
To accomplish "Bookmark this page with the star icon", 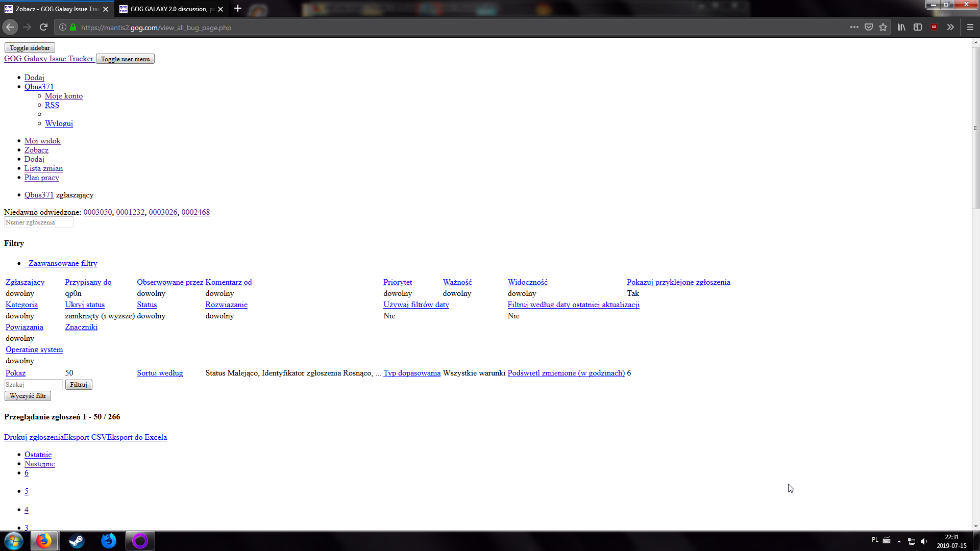I will 883,27.
